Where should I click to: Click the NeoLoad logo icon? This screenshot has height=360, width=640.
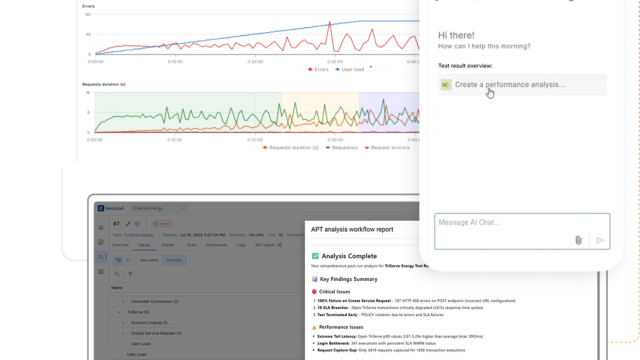tap(100, 208)
